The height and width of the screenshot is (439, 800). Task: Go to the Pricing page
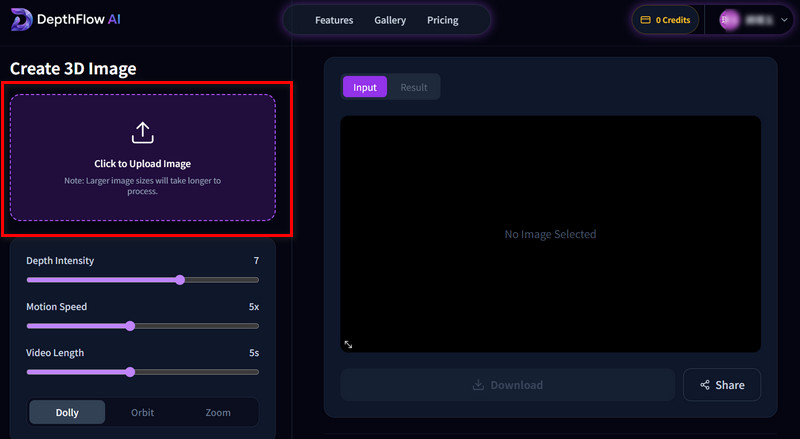coord(442,20)
